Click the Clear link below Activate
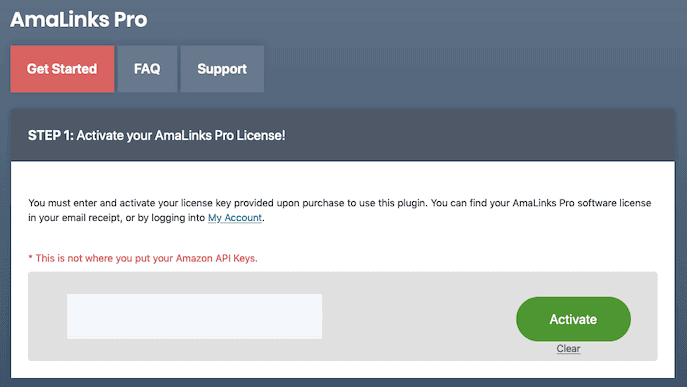Screen dimensions: 687x387 coord(568,348)
